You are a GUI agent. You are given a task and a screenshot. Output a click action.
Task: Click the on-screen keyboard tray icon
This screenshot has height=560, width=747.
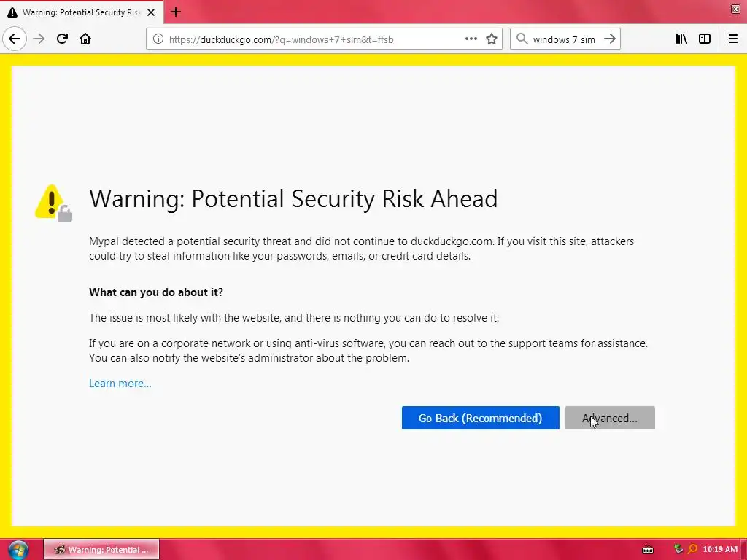pos(648,550)
